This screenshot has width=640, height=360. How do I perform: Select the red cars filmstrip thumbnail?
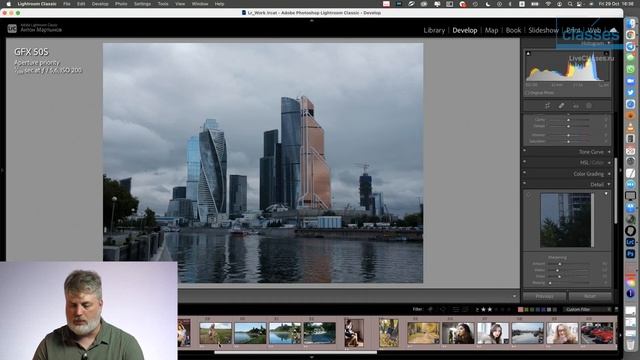pyautogui.click(x=597, y=333)
